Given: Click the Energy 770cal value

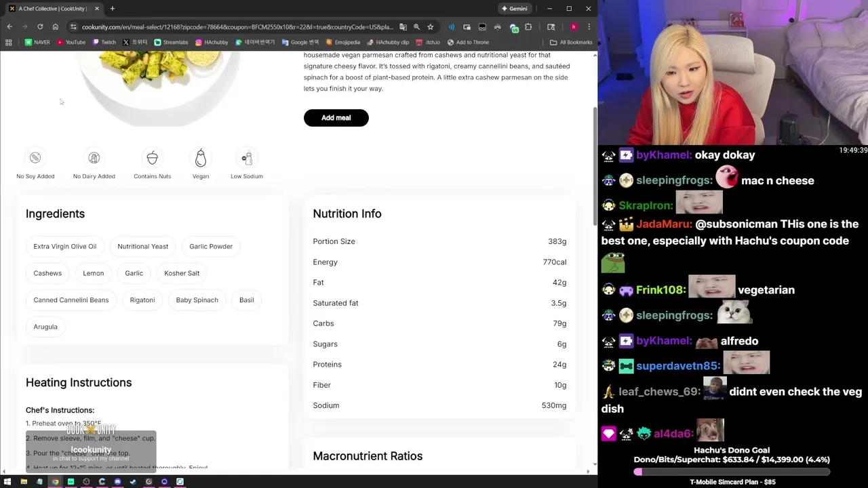Looking at the screenshot, I should [555, 262].
